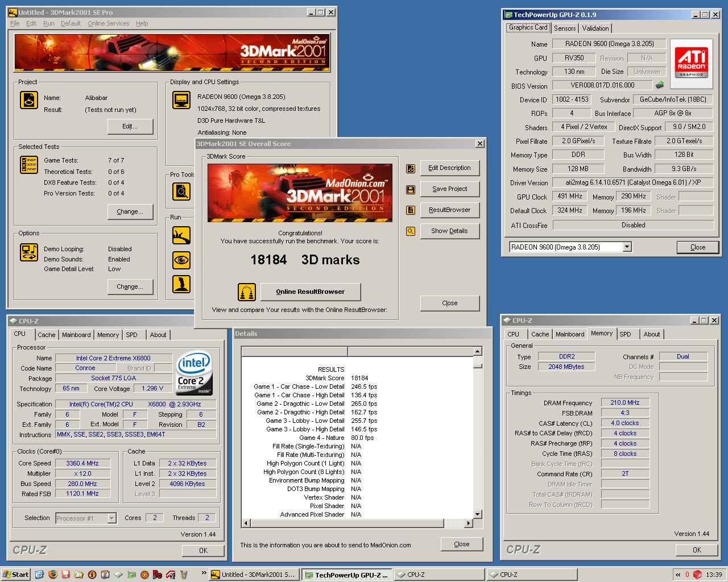Click OK in the left CPU-Z window
Viewport: 728px width, 582px height.
[x=203, y=550]
